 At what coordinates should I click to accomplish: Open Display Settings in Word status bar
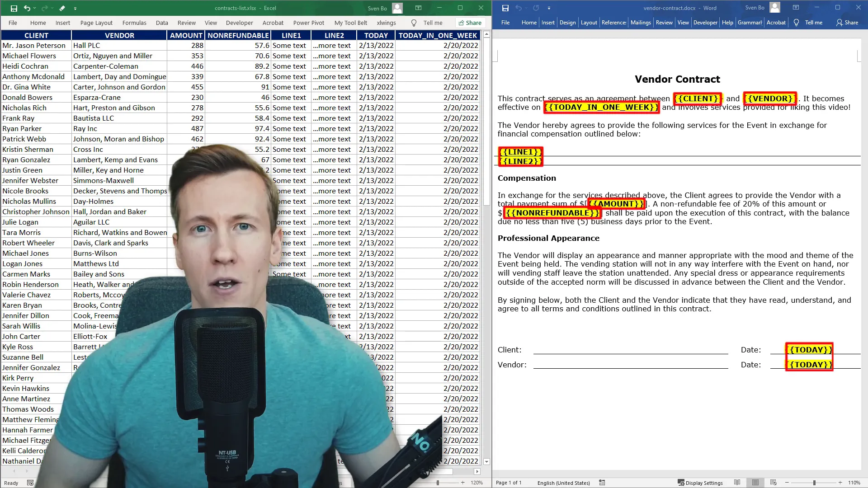[700, 483]
